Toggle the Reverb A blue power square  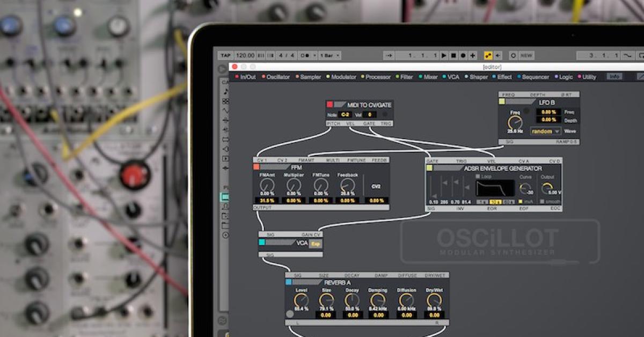tap(289, 282)
